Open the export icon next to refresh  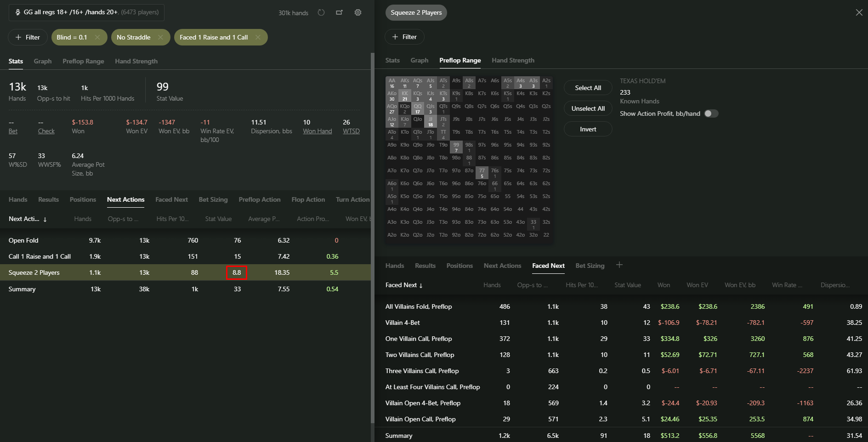tap(340, 12)
